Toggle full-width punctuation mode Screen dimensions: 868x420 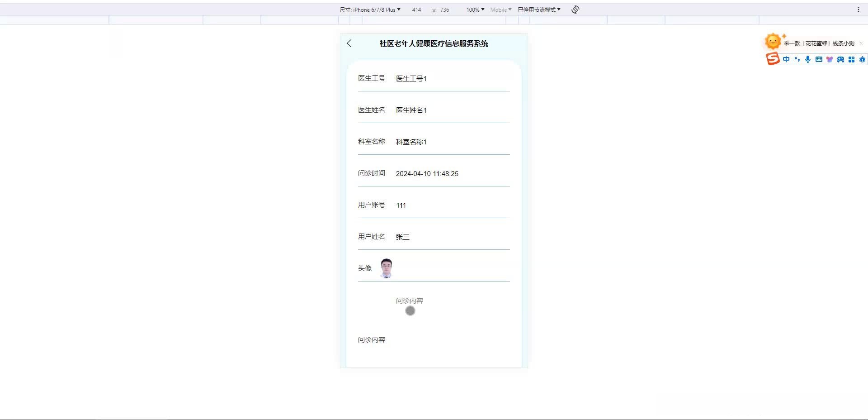pos(797,59)
